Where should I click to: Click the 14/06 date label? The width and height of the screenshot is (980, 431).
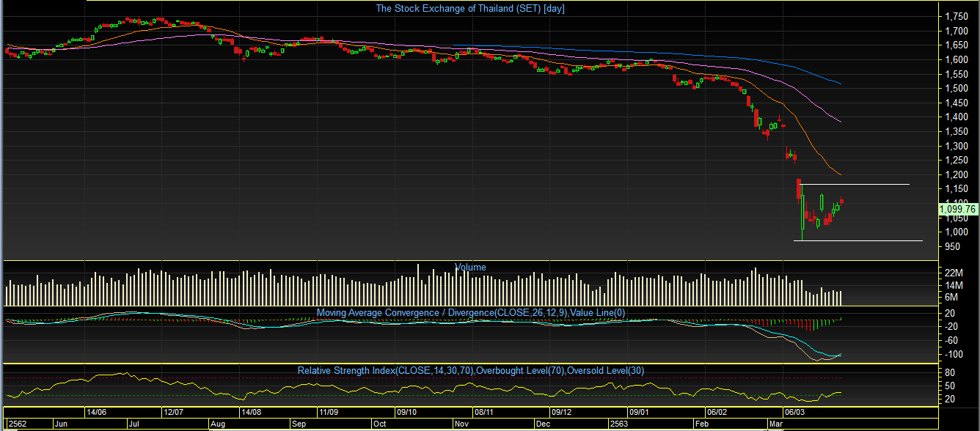(x=97, y=413)
